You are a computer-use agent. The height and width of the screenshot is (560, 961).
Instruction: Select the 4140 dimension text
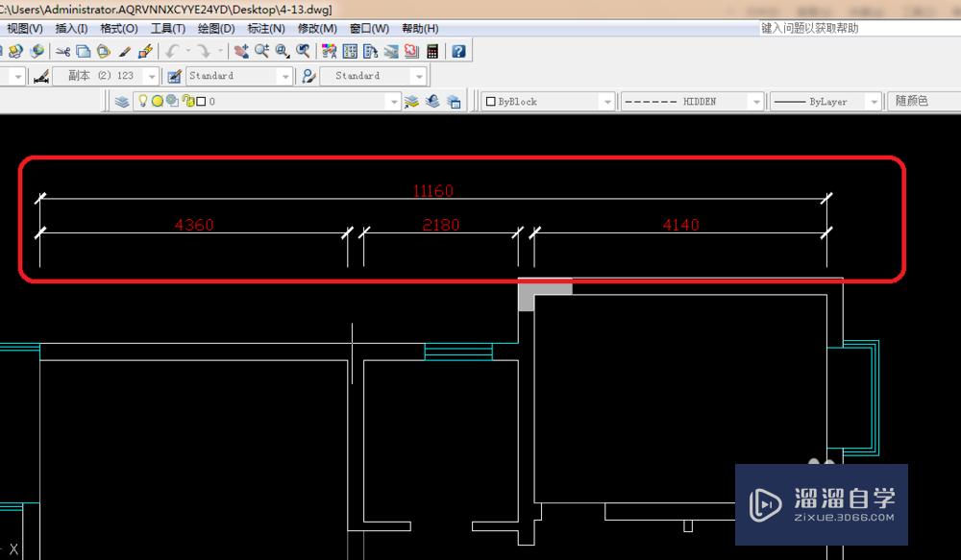click(x=681, y=225)
